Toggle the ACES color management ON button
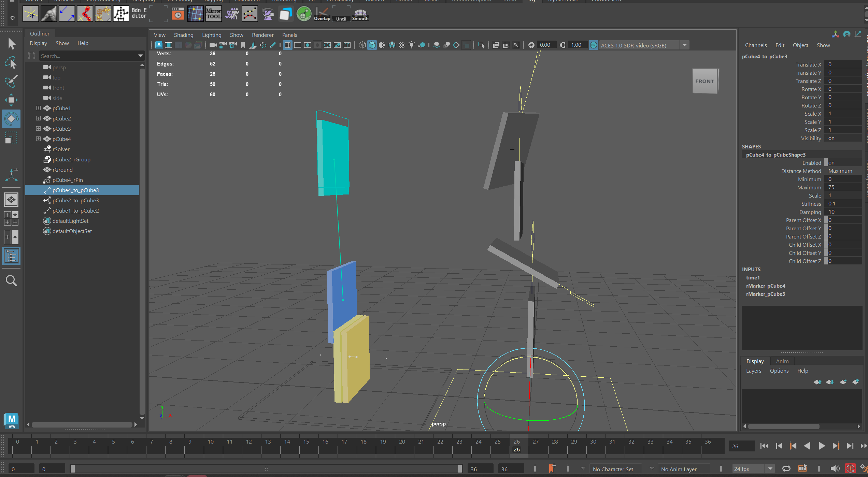The height and width of the screenshot is (477, 868). 594,45
